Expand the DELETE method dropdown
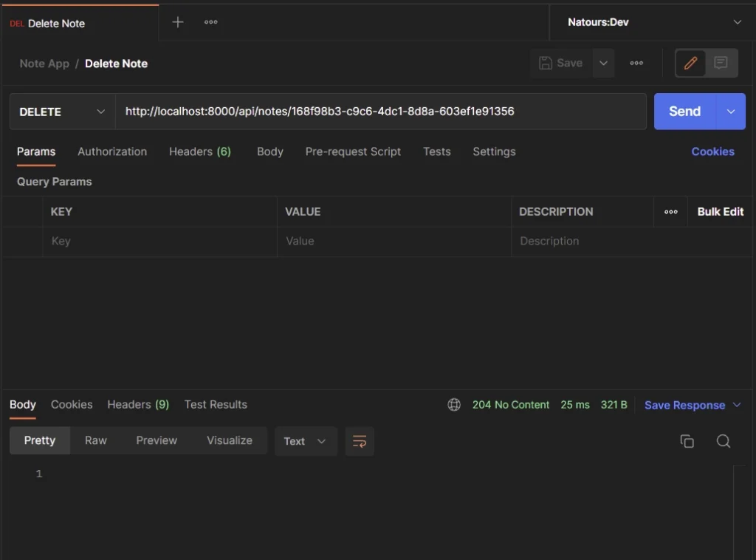Image resolution: width=756 pixels, height=560 pixels. (x=62, y=112)
